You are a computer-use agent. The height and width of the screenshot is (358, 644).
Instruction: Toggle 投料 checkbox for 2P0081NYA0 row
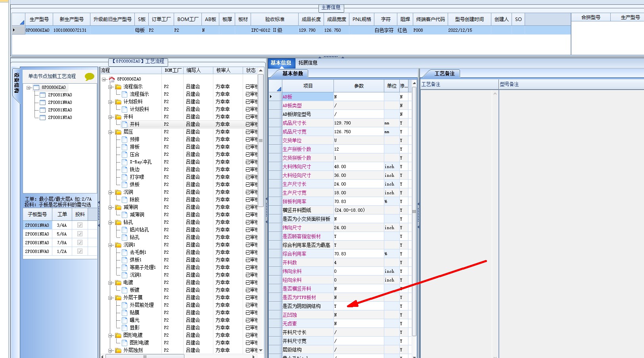point(80,243)
